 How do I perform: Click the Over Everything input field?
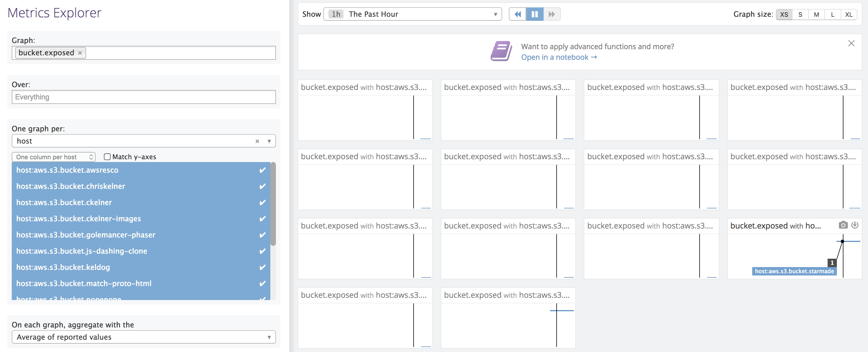[x=144, y=97]
